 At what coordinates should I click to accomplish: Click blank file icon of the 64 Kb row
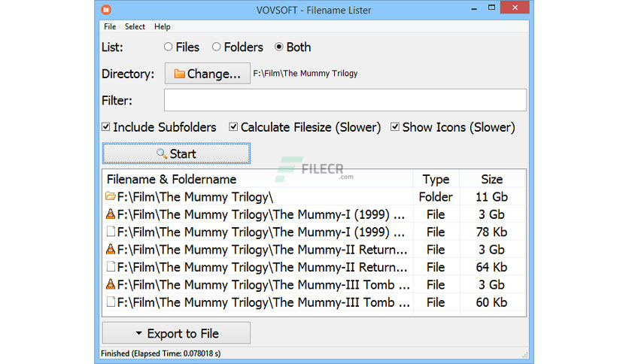tap(111, 266)
